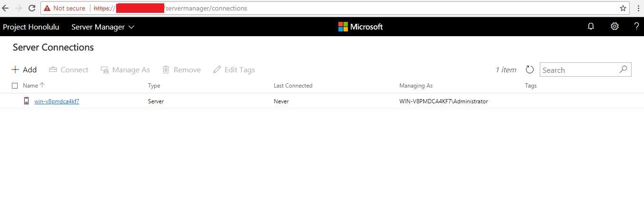Sort by Tags column header
Viewport: 644px width, 219px height.
(x=531, y=86)
